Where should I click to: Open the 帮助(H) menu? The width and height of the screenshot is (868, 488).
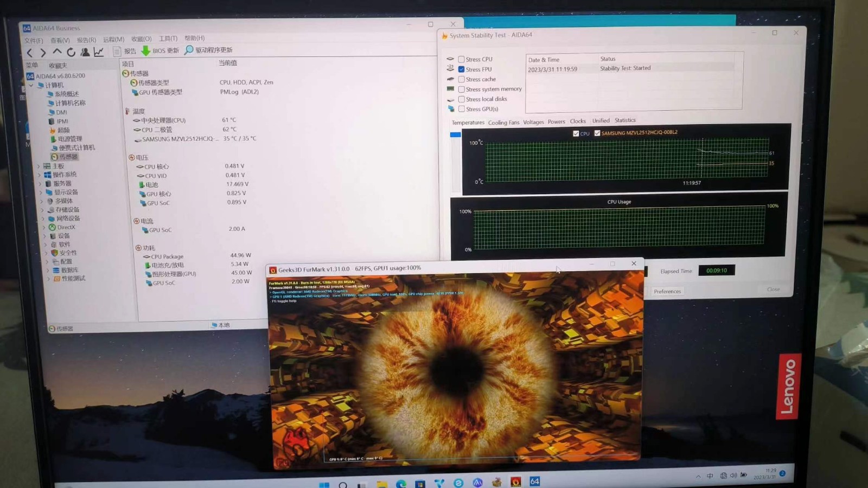click(194, 38)
